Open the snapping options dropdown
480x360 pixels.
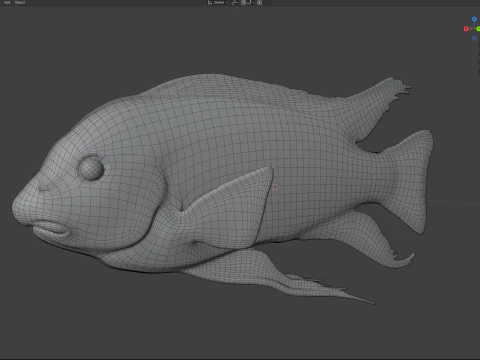point(251,2)
